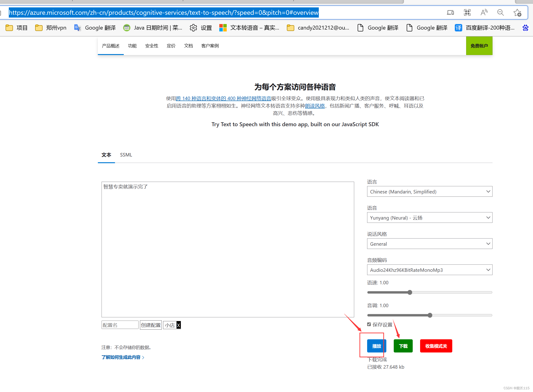This screenshot has width=533, height=392.
Task: Open the 语言 Chinese Mandarin dropdown
Action: 429,191
